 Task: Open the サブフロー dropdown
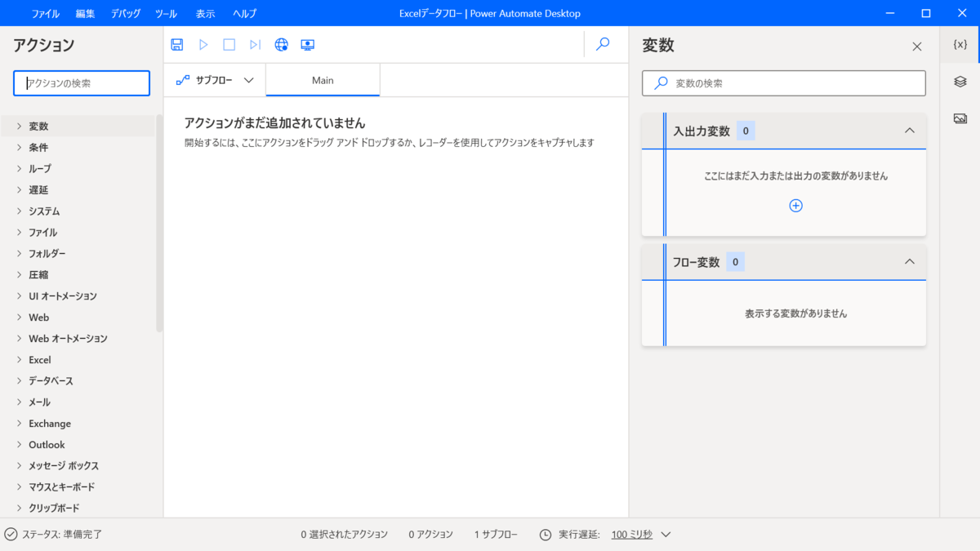pyautogui.click(x=249, y=80)
